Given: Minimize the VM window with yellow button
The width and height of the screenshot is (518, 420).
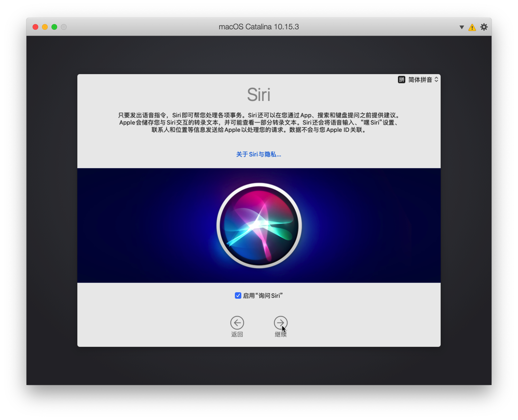Looking at the screenshot, I should pos(45,27).
